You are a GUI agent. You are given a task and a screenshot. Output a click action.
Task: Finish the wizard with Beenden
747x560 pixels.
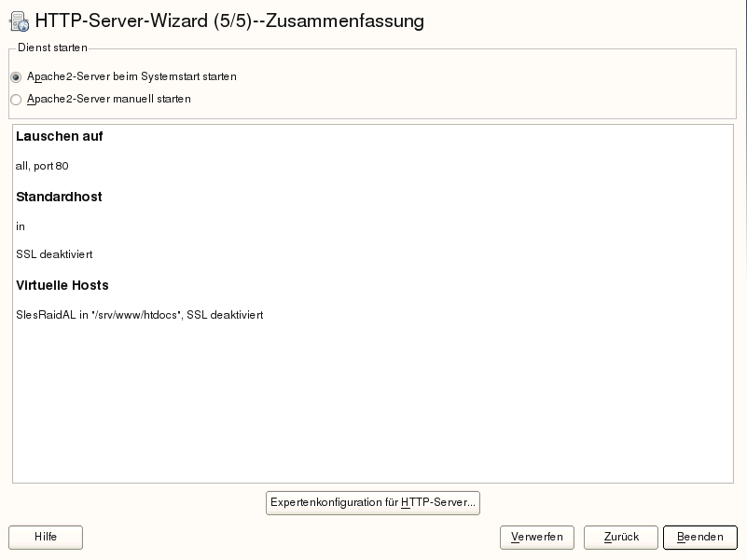pos(700,538)
